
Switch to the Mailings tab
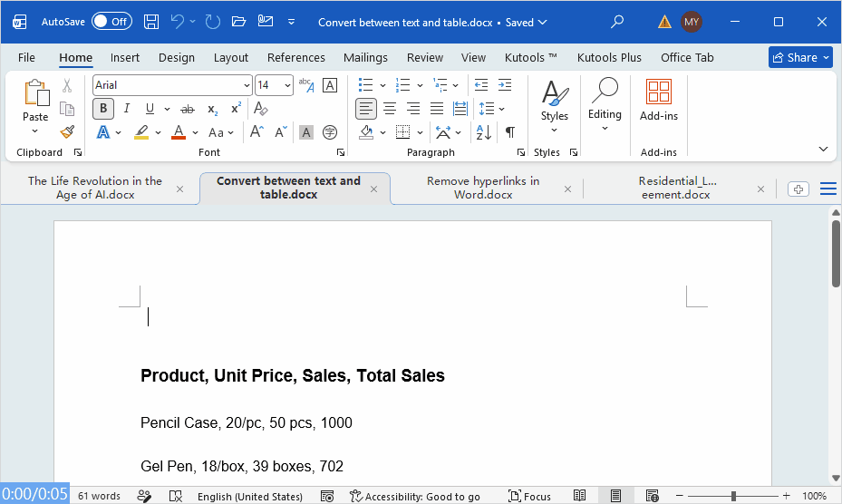tap(365, 57)
